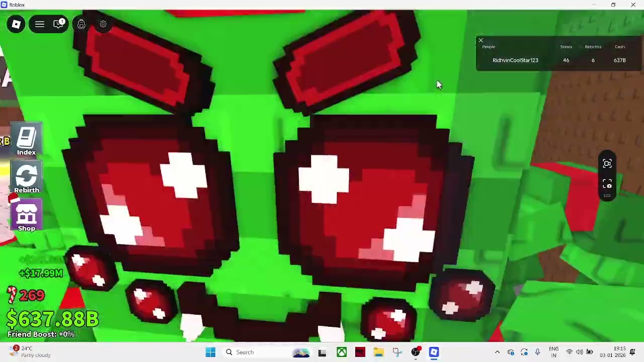This screenshot has width=644, height=362.
Task: Click the $637.88B cash counter
Action: (x=53, y=319)
